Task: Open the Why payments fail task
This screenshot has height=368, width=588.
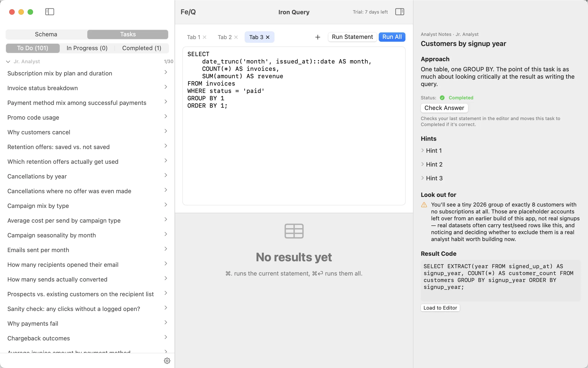Action: (87, 324)
